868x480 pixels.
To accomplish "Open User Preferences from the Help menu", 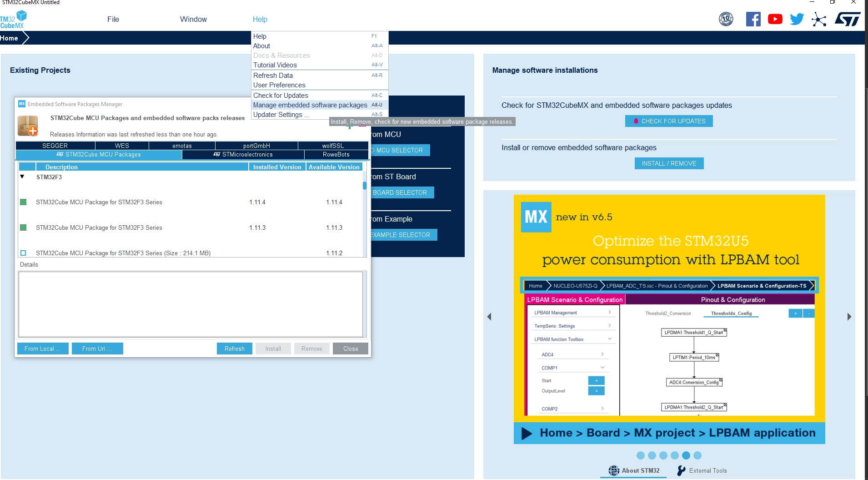I will point(320,85).
